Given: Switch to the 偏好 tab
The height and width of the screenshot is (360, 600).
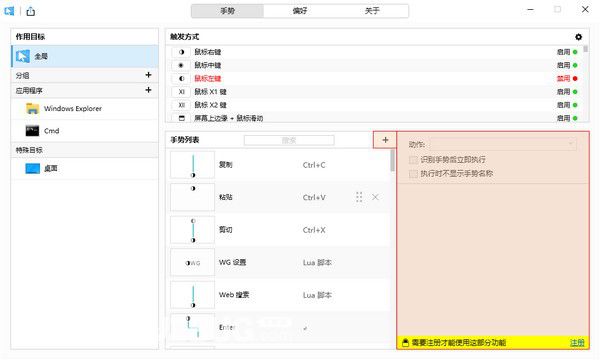Looking at the screenshot, I should pyautogui.click(x=300, y=11).
